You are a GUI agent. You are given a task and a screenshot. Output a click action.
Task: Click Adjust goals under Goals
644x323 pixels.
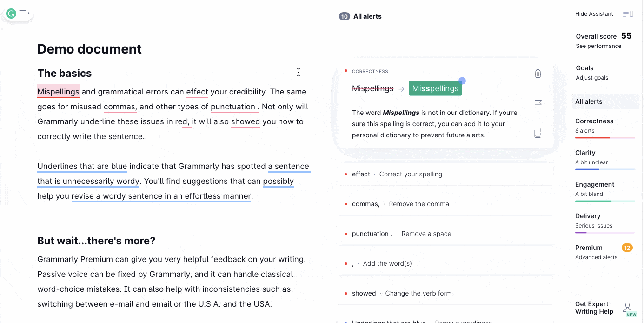pyautogui.click(x=592, y=78)
